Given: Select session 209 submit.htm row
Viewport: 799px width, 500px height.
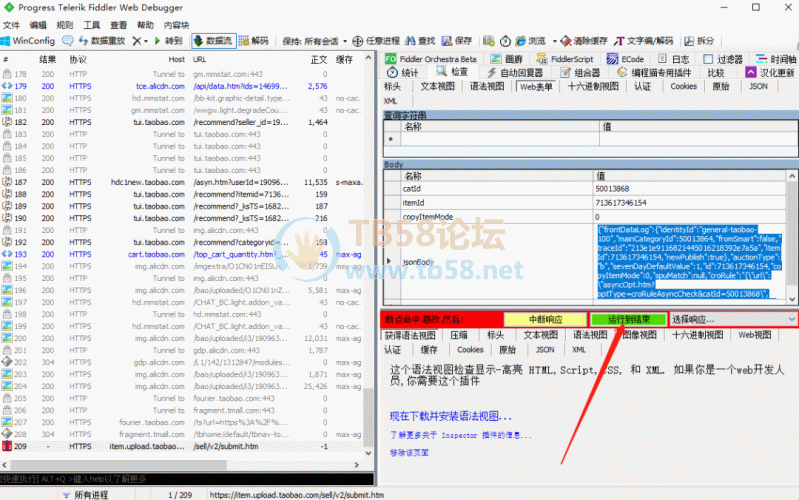Looking at the screenshot, I should coord(183,446).
